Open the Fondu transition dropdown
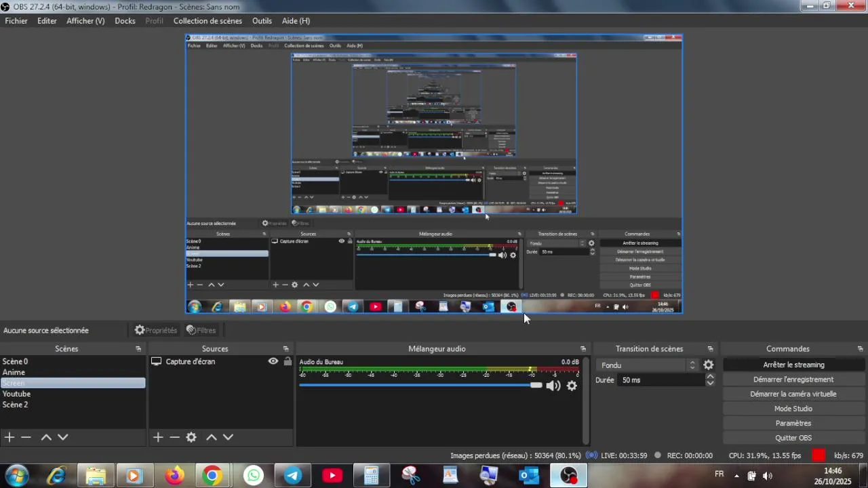Image resolution: width=868 pixels, height=488 pixels. pos(648,365)
